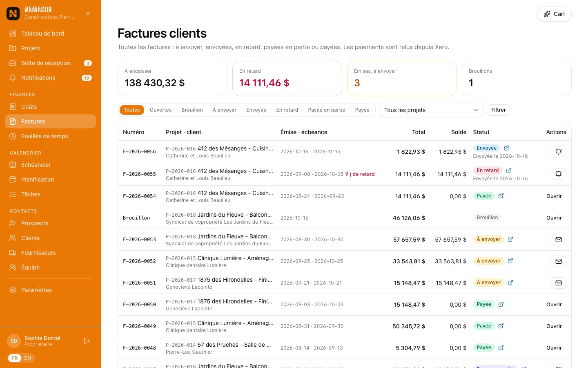Screen dimensions: 588x368
Task: Filter by À envoyer tab
Action: tap(225, 110)
